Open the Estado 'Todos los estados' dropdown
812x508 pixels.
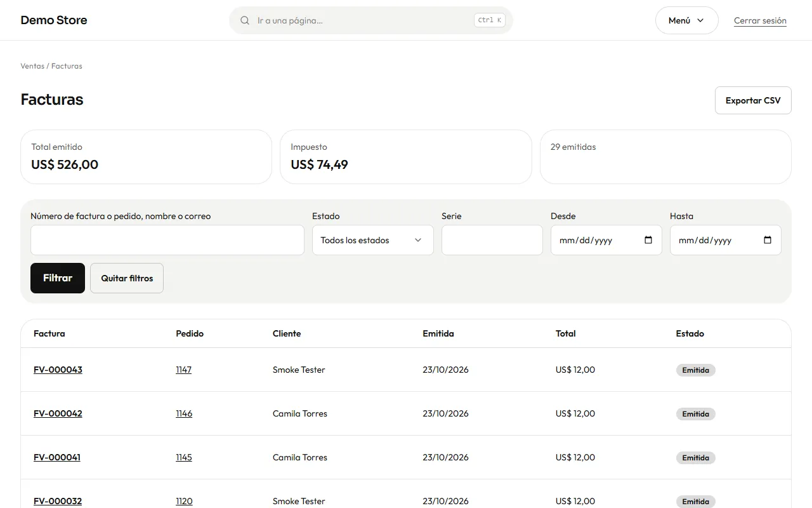click(x=373, y=240)
